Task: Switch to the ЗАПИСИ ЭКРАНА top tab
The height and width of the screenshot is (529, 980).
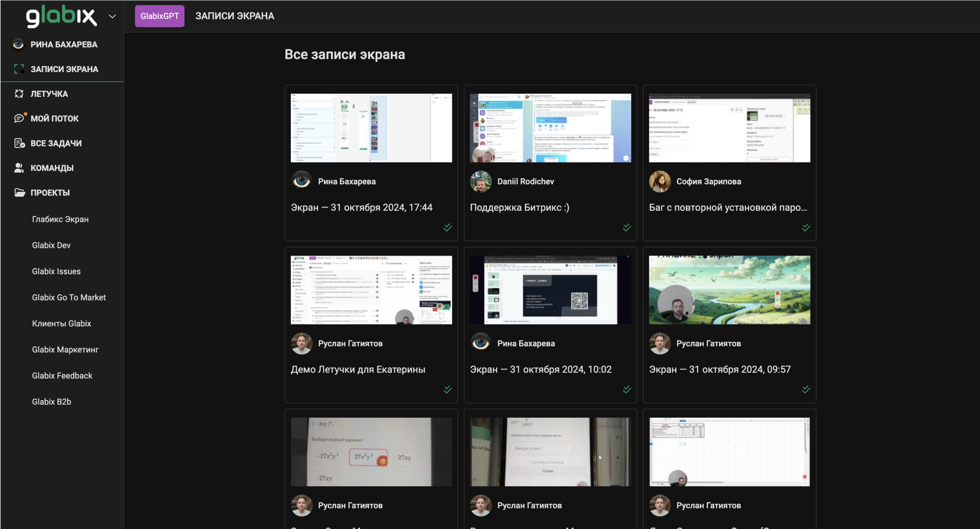Action: (x=234, y=16)
